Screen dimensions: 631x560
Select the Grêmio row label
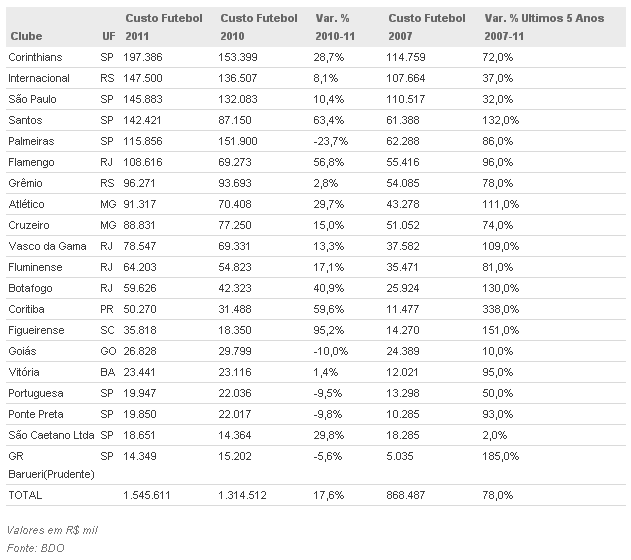click(26, 183)
